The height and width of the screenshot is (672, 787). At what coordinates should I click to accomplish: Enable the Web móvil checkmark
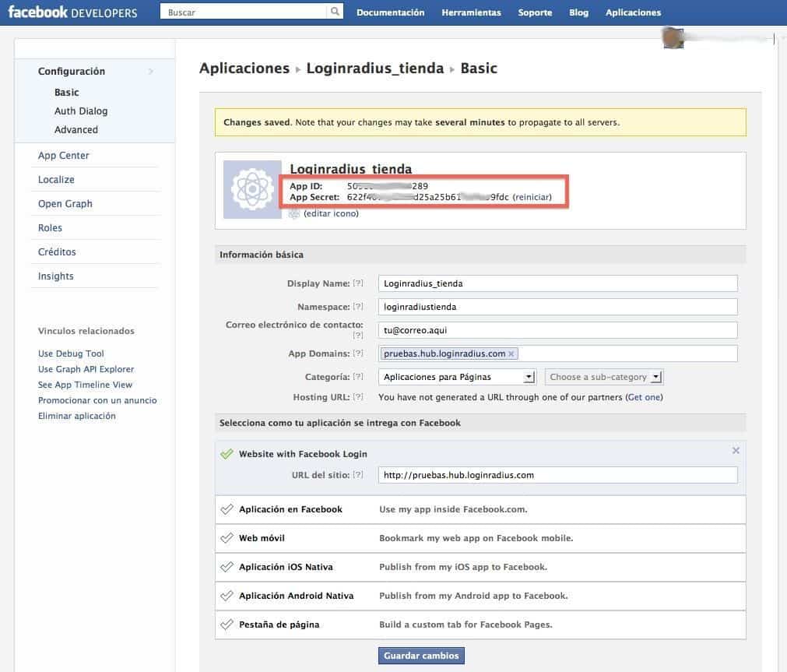(227, 538)
